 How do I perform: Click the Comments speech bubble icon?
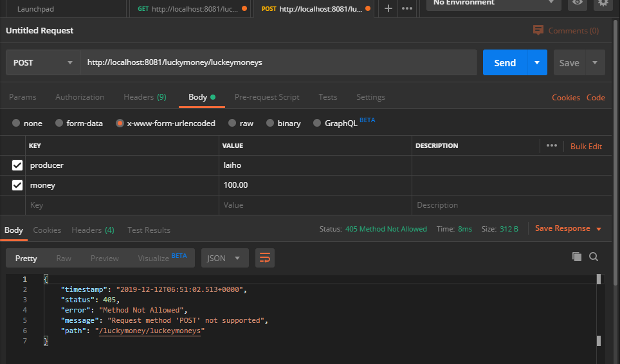click(x=538, y=30)
